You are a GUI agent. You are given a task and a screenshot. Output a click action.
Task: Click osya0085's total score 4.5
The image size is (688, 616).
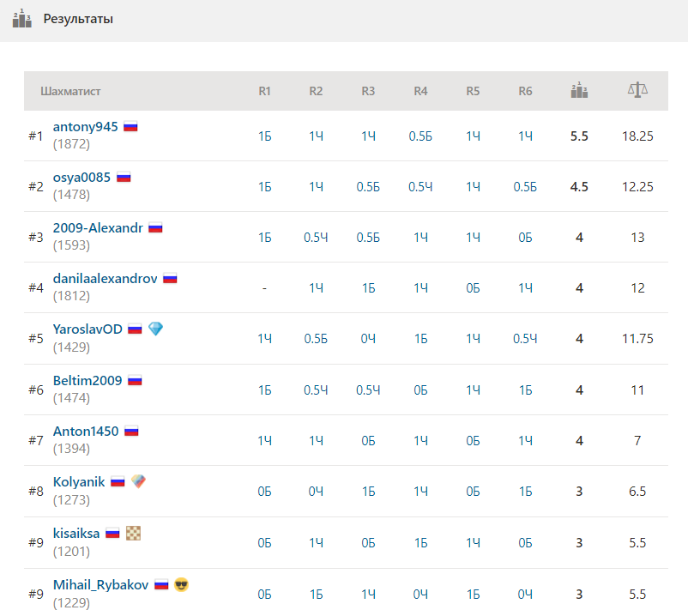579,187
